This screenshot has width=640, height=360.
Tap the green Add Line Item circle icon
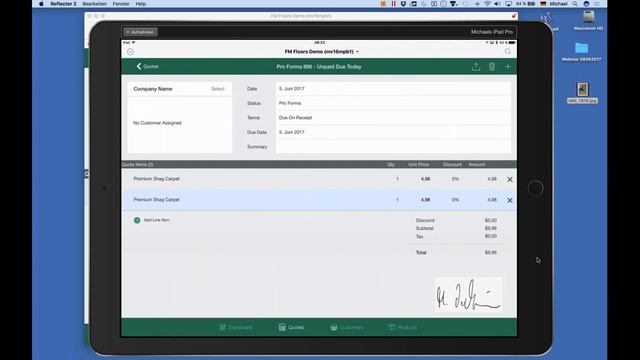click(x=137, y=220)
